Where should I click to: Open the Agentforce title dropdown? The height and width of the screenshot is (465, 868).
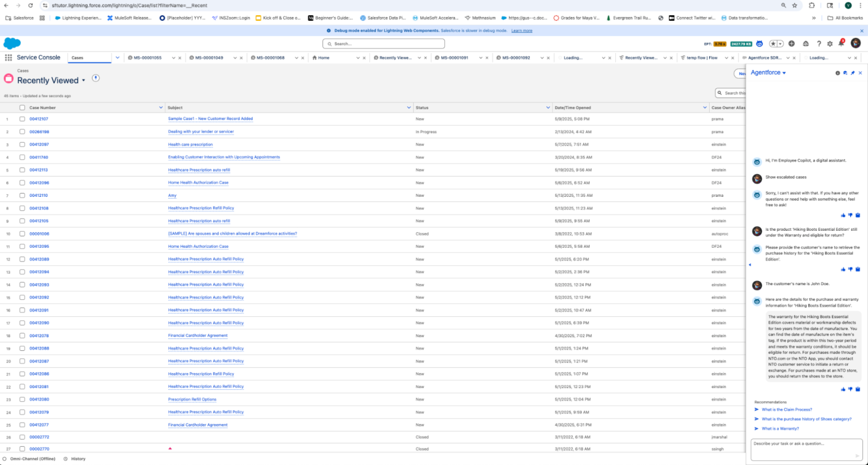point(784,73)
